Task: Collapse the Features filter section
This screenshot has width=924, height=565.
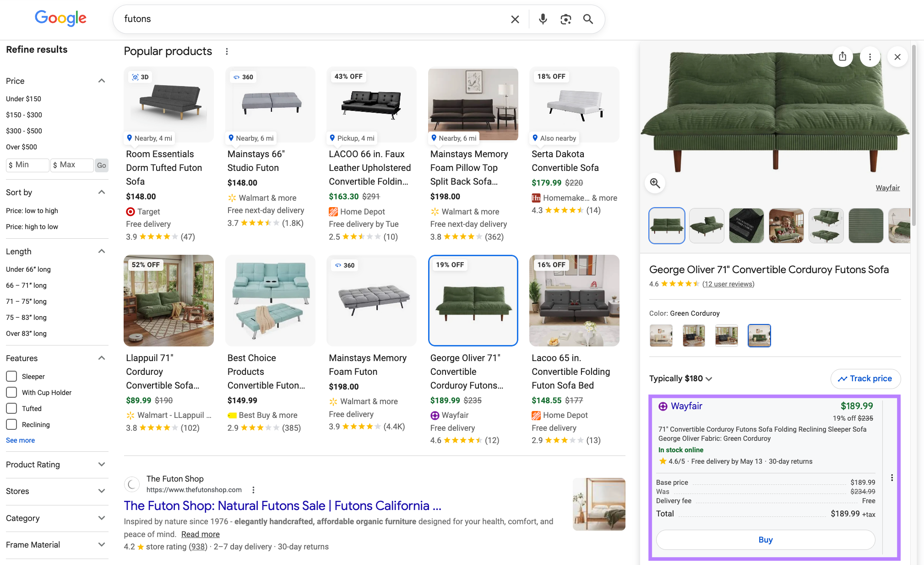Action: click(x=102, y=358)
